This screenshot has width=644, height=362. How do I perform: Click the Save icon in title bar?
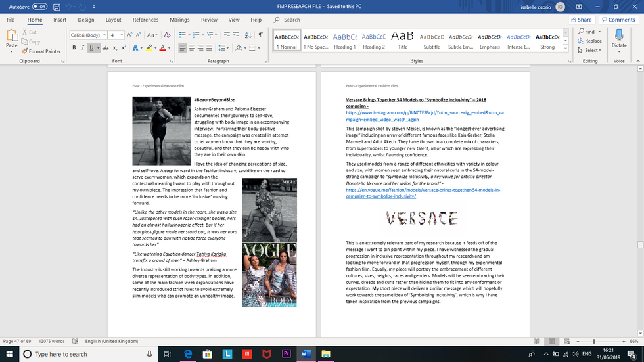coord(57,7)
